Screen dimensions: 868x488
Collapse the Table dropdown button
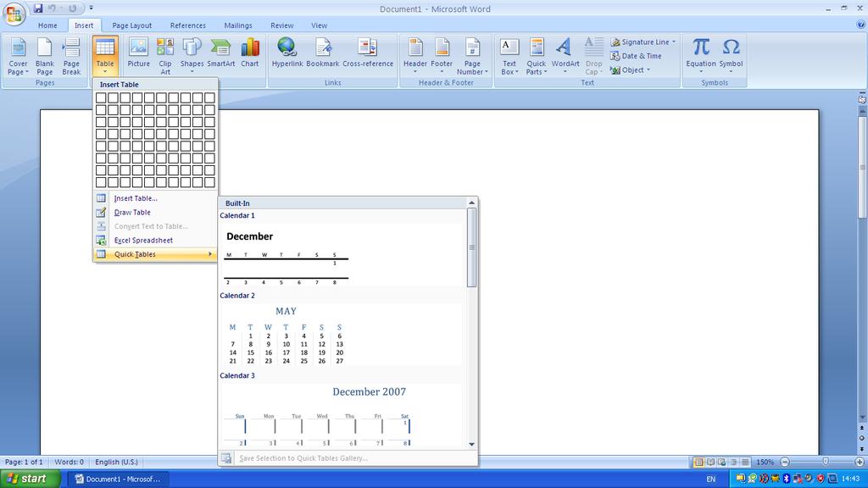tap(105, 57)
